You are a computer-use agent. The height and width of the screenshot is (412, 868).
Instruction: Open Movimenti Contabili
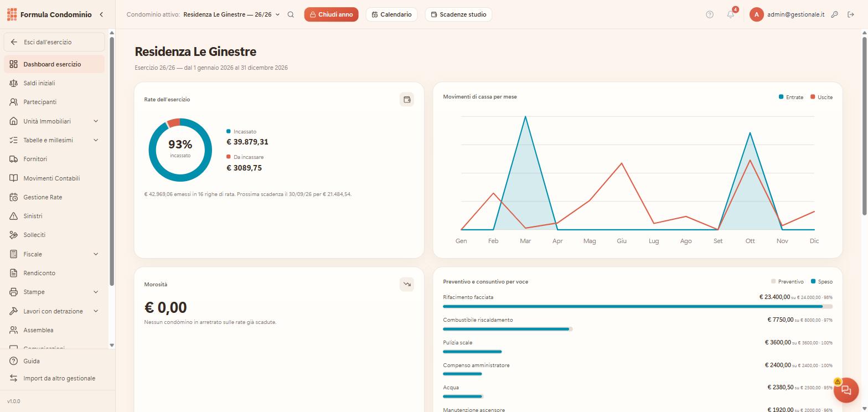(54, 178)
